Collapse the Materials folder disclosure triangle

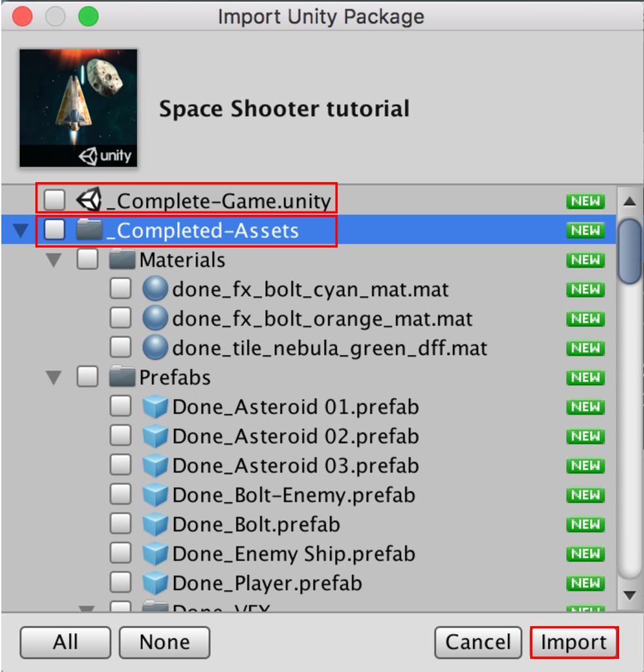(x=54, y=260)
